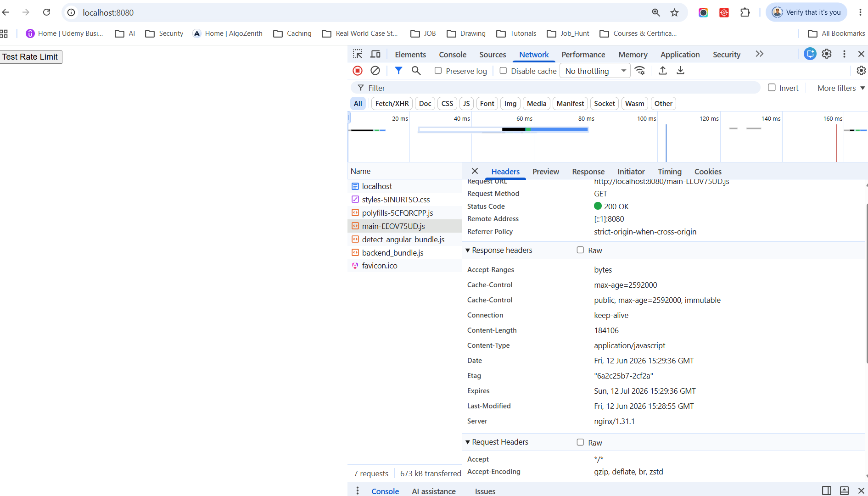Open the Caching bookmarks folder
Image resolution: width=868 pixels, height=496 pixels.
click(x=292, y=33)
